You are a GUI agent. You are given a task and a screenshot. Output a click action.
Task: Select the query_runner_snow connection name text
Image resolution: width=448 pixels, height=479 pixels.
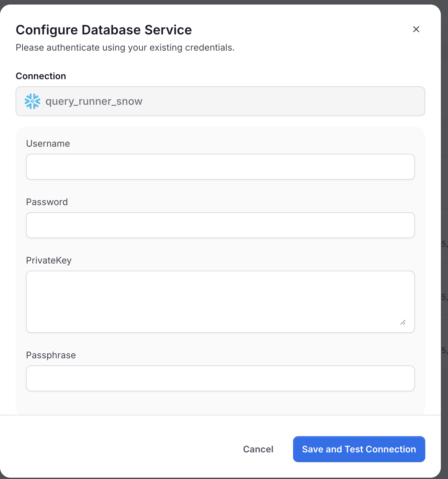[x=94, y=101]
